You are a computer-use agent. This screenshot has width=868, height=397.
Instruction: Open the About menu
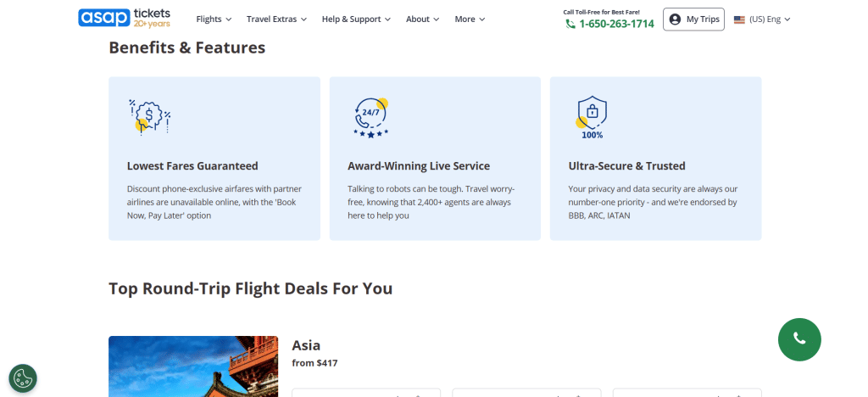422,19
